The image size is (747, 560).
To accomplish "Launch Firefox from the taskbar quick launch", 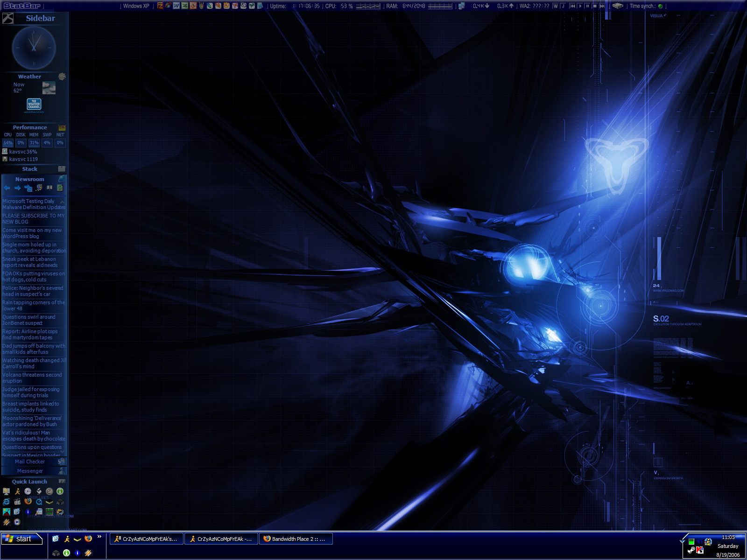I will 88,539.
